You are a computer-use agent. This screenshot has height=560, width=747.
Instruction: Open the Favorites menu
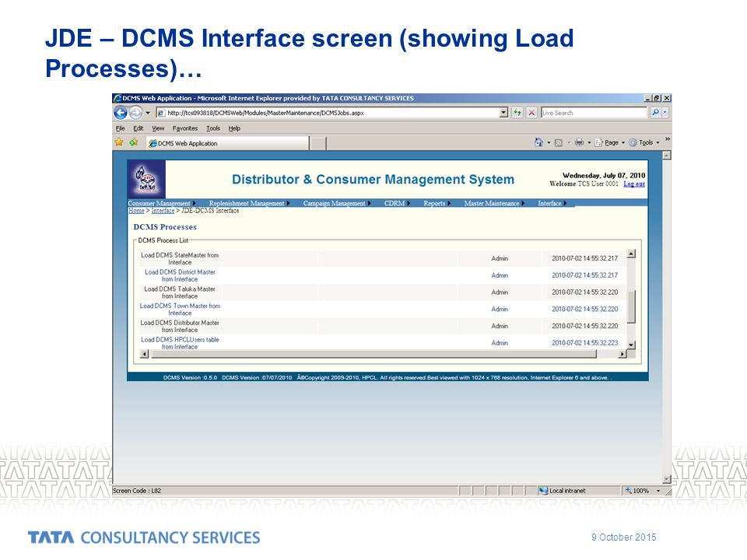tap(185, 128)
